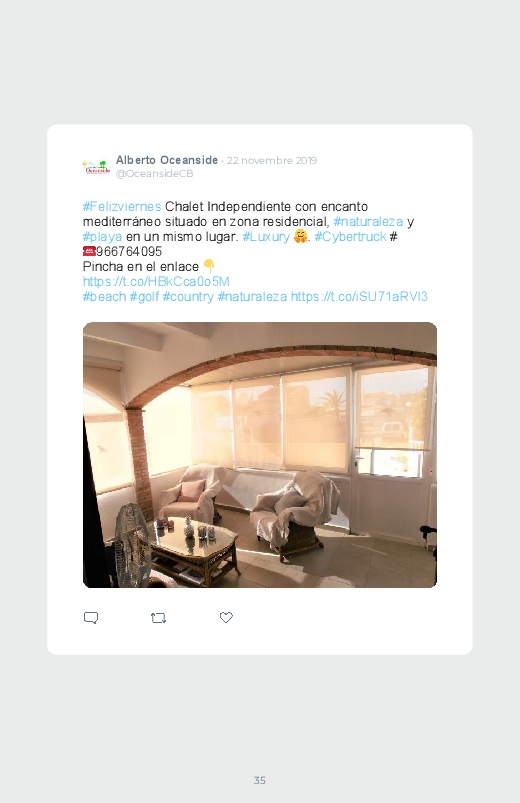This screenshot has height=803, width=520.
Task: Open the #playa hashtag
Action: (102, 237)
